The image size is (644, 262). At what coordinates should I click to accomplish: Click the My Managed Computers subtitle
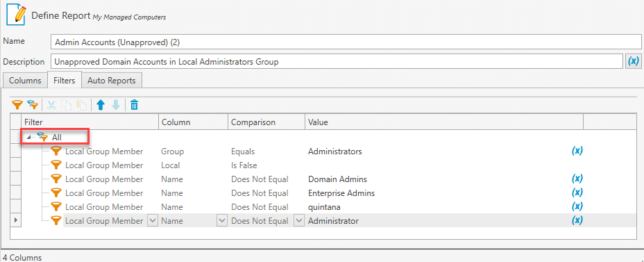tap(129, 17)
